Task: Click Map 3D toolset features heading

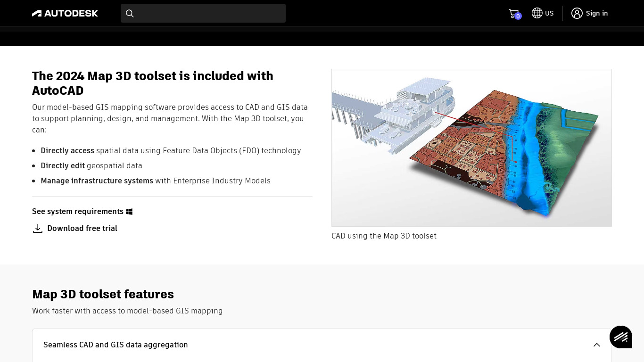Action: [x=103, y=294]
